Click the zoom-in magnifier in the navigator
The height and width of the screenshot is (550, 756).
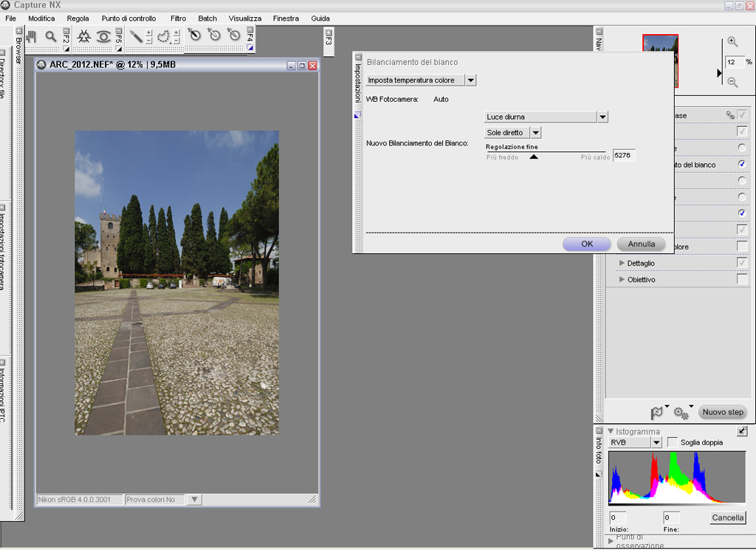tap(732, 42)
